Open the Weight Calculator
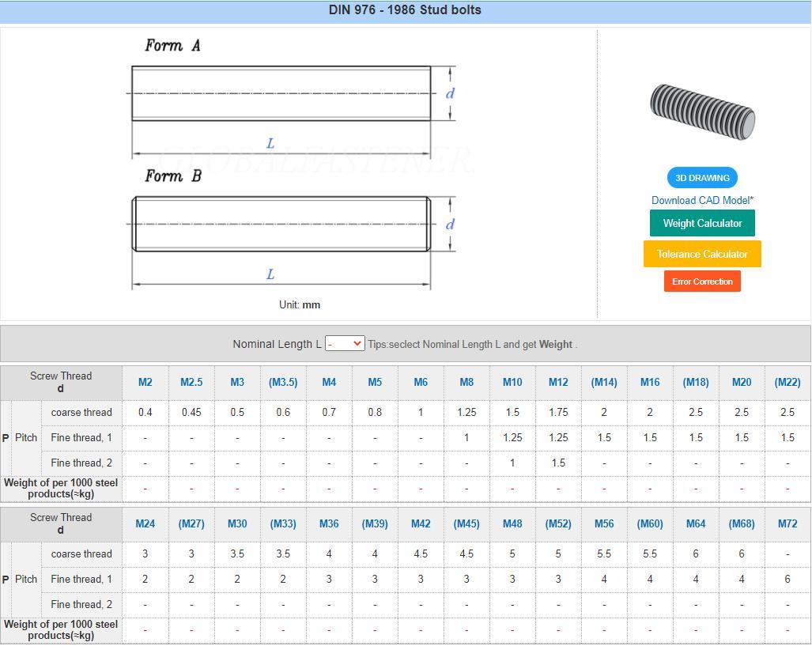Viewport: 812px width, 646px height. (x=701, y=223)
